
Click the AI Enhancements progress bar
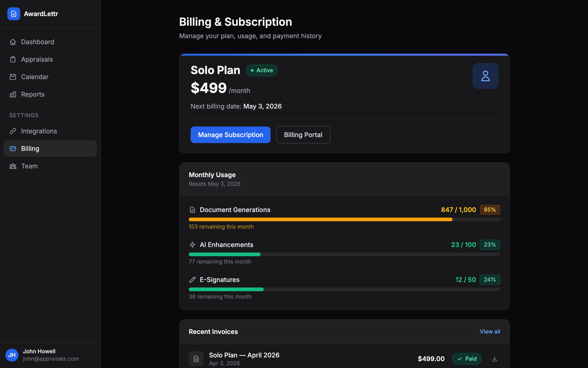tap(344, 254)
